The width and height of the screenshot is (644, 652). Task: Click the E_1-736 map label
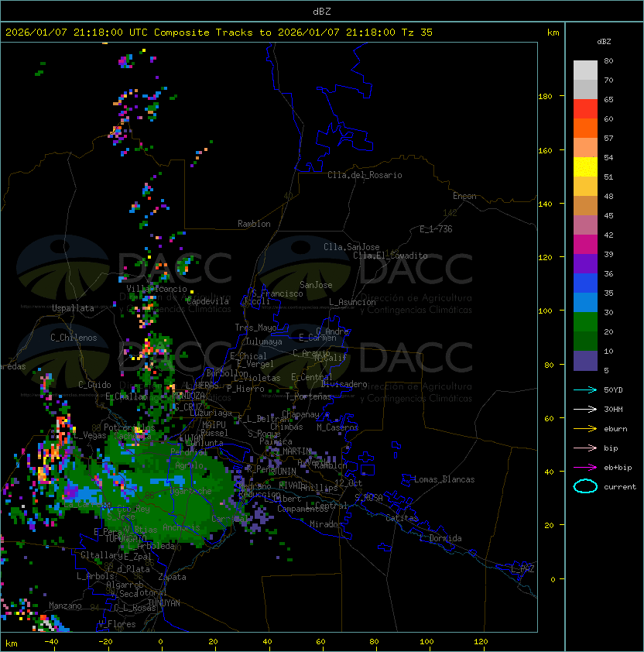[x=436, y=229]
